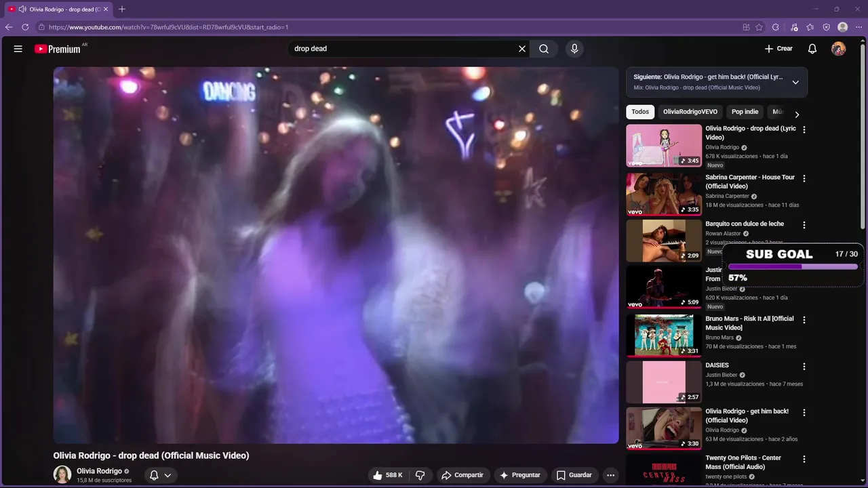Image resolution: width=868 pixels, height=488 pixels.
Task: Open the browser three-dot settings menu
Action: 859,27
